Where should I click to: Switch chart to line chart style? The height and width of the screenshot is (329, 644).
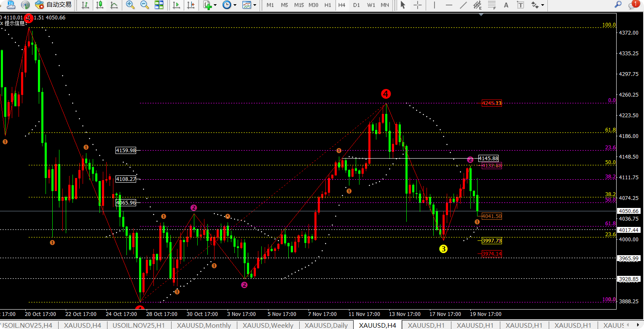114,5
